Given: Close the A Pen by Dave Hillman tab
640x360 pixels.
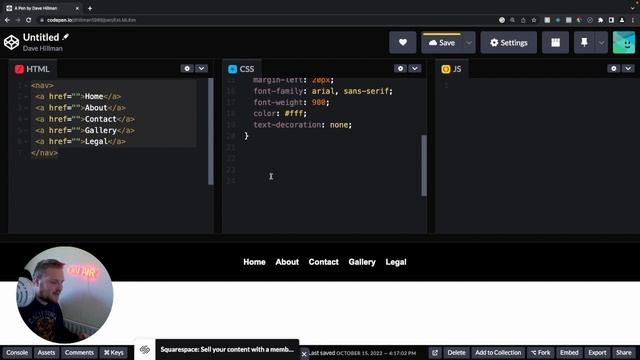Looking at the screenshot, I should coord(77,8).
